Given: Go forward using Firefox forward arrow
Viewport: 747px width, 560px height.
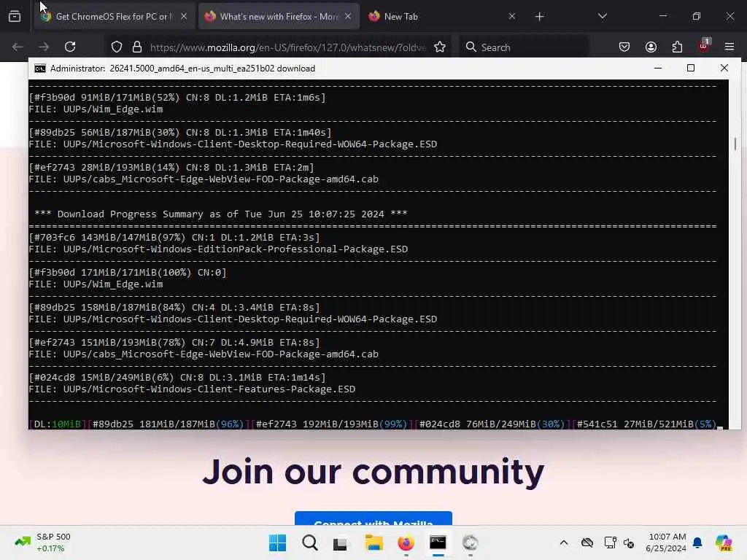Looking at the screenshot, I should click(x=44, y=47).
